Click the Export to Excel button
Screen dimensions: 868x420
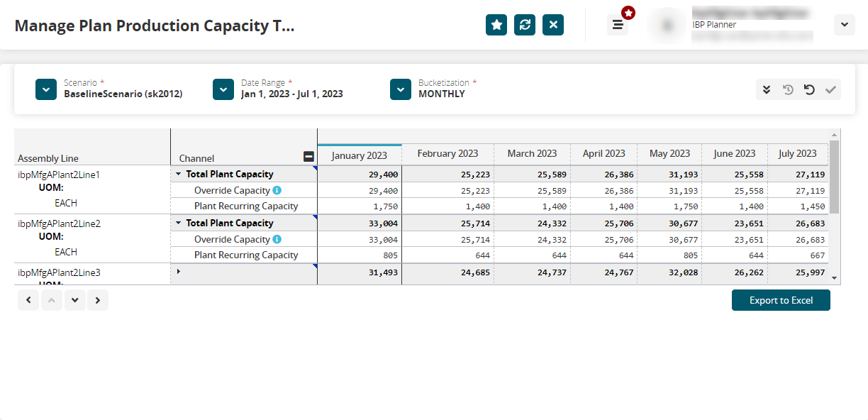click(x=781, y=300)
